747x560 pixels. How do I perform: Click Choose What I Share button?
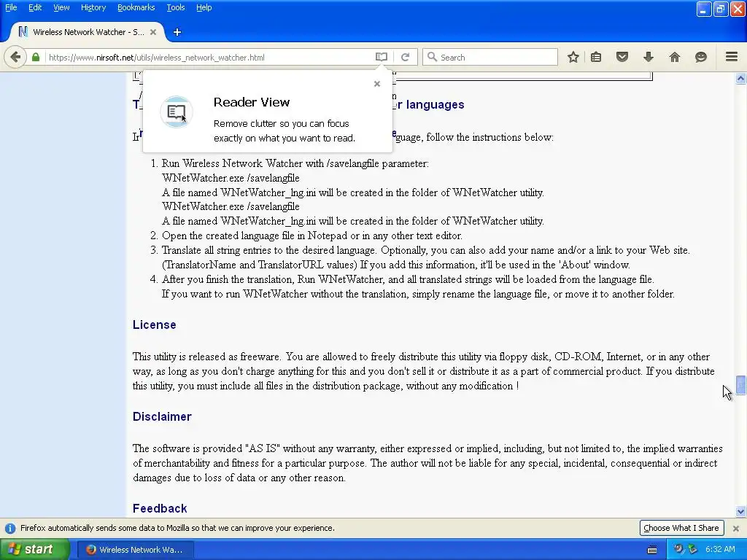(x=681, y=528)
